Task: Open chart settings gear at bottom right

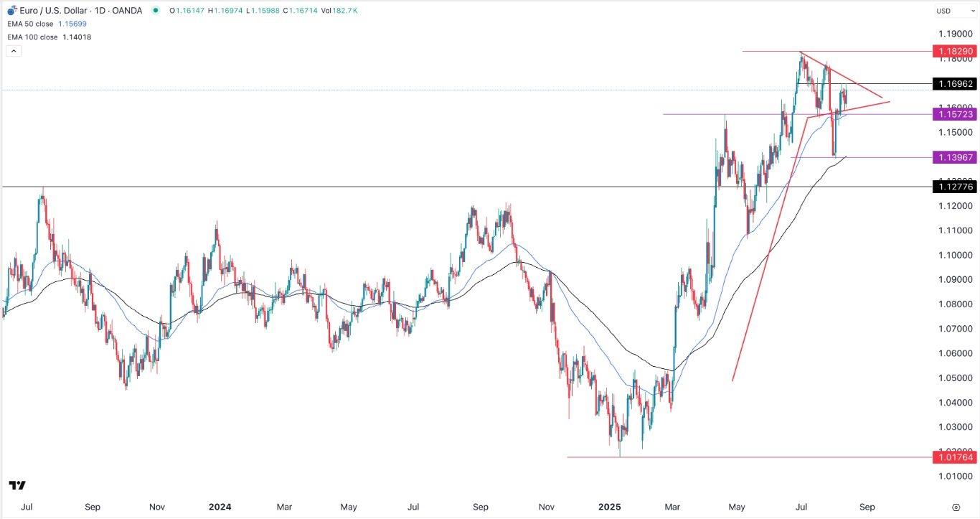Action: coord(956,507)
